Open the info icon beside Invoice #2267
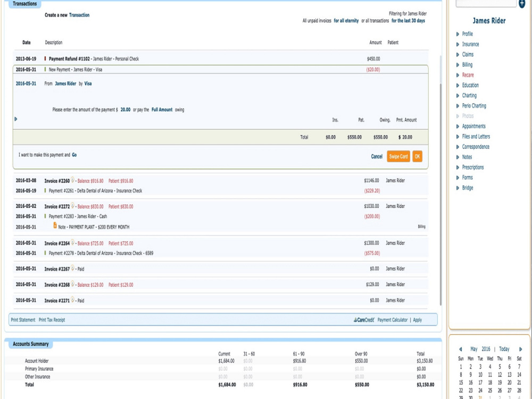The width and height of the screenshot is (532, 399). point(72,268)
